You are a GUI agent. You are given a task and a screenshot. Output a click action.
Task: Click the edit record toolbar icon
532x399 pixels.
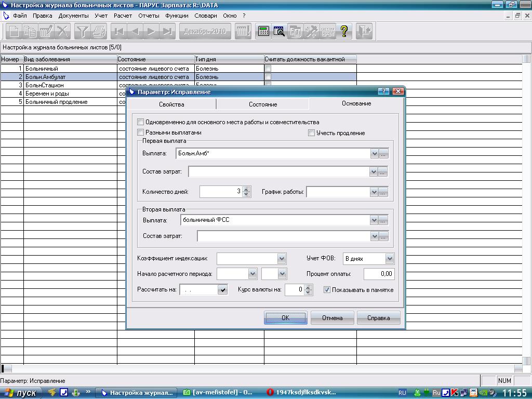coord(46,32)
